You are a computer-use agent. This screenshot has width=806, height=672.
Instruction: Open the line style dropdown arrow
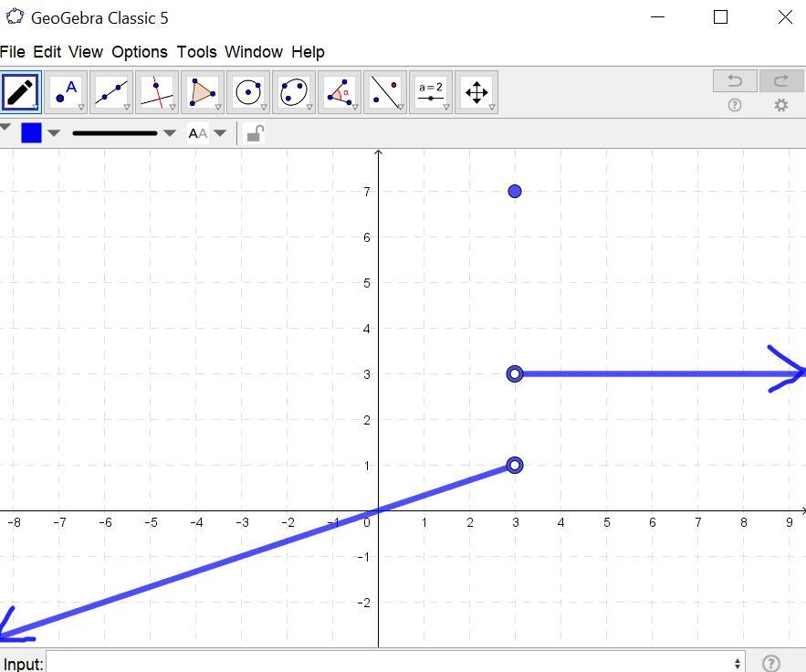pos(170,133)
